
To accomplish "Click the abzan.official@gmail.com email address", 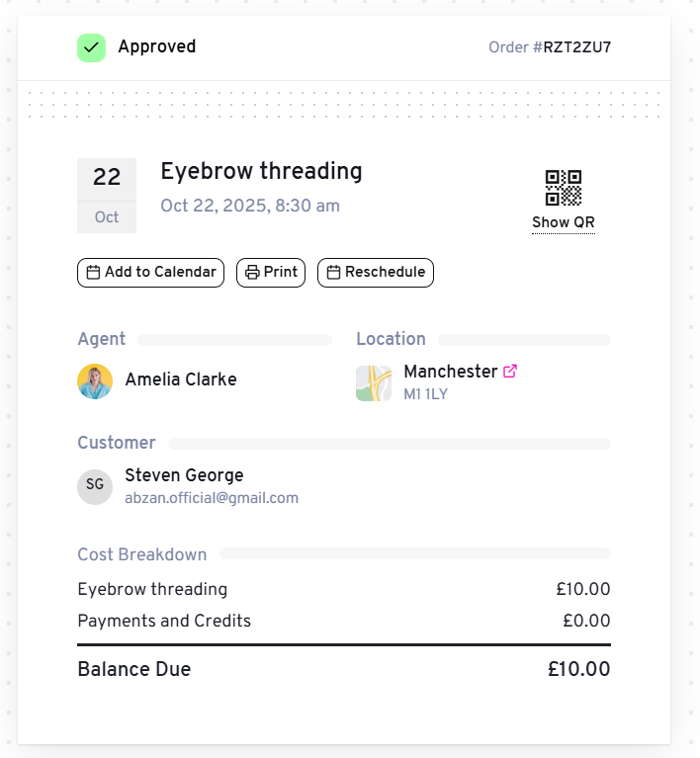I will pos(212,498).
